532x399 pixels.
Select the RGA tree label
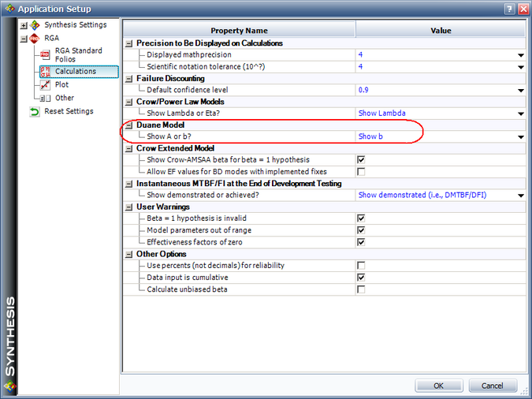51,38
